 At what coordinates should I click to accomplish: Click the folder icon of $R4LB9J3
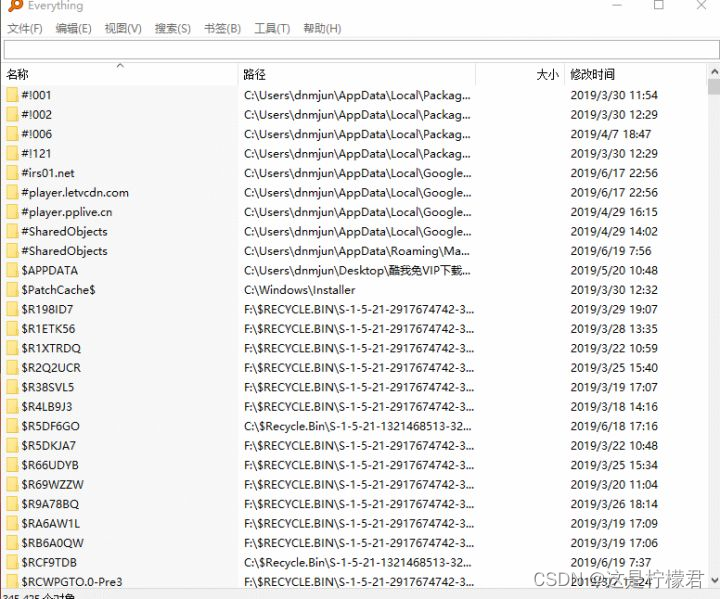12,407
